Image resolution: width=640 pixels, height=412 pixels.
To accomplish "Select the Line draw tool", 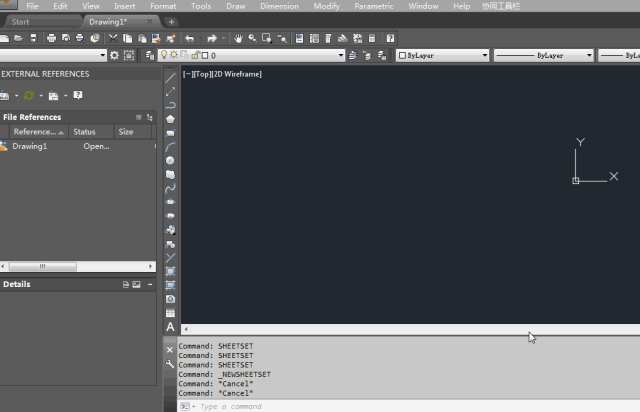I will pyautogui.click(x=171, y=77).
